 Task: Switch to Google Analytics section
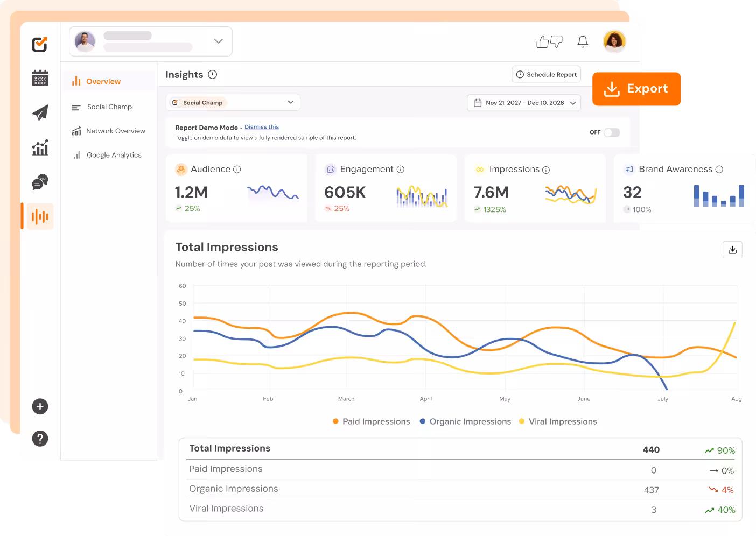114,155
